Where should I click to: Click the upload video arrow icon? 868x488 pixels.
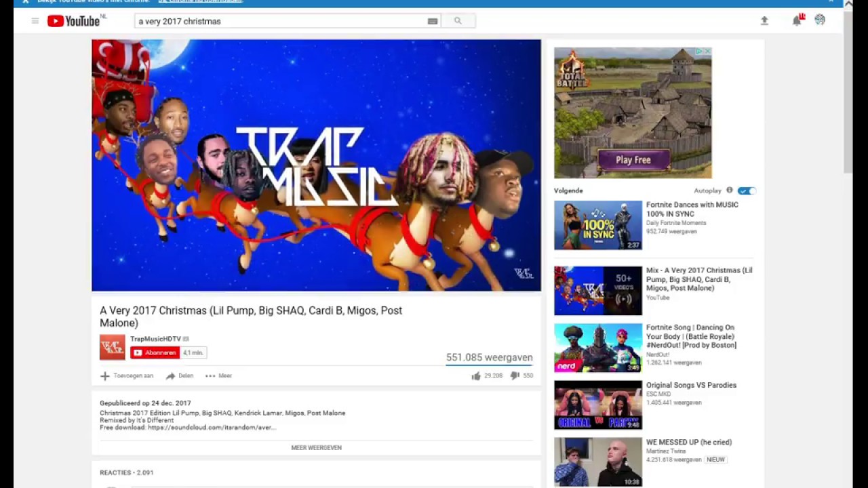(764, 21)
